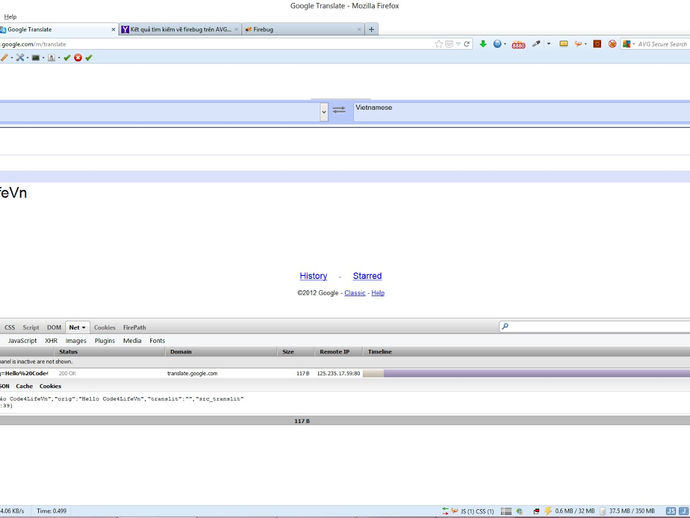The width and height of the screenshot is (690, 518).
Task: Switch to Firebug DOM panel tab
Action: [x=54, y=327]
